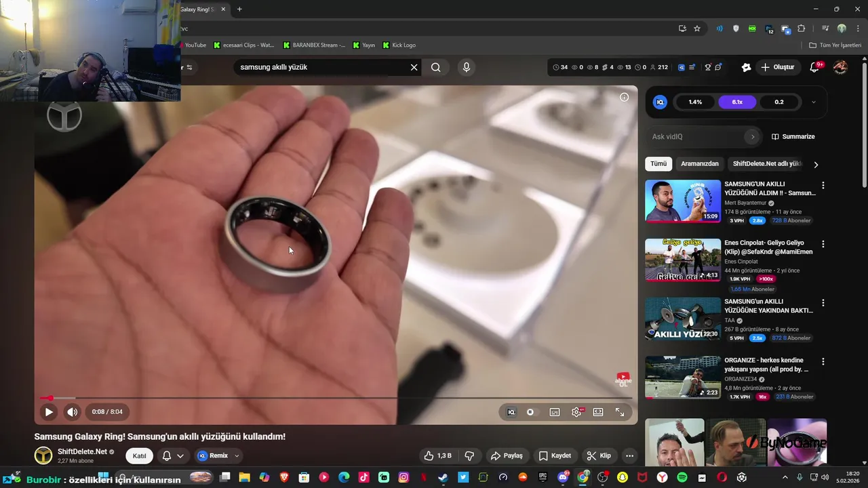Select the Tümü filter chip

(x=658, y=164)
